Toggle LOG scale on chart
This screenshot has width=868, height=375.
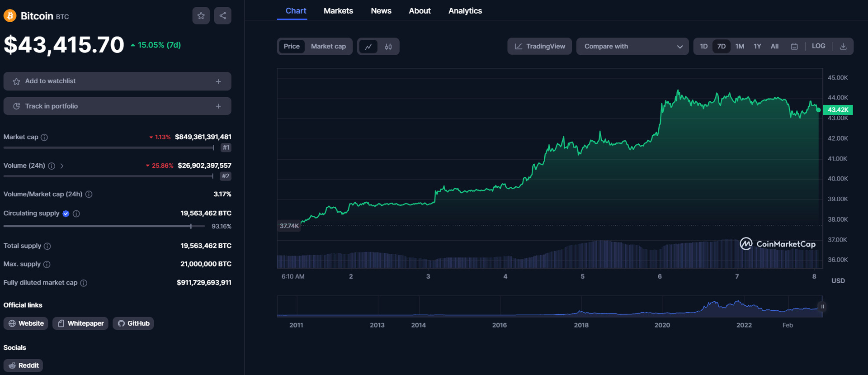819,46
